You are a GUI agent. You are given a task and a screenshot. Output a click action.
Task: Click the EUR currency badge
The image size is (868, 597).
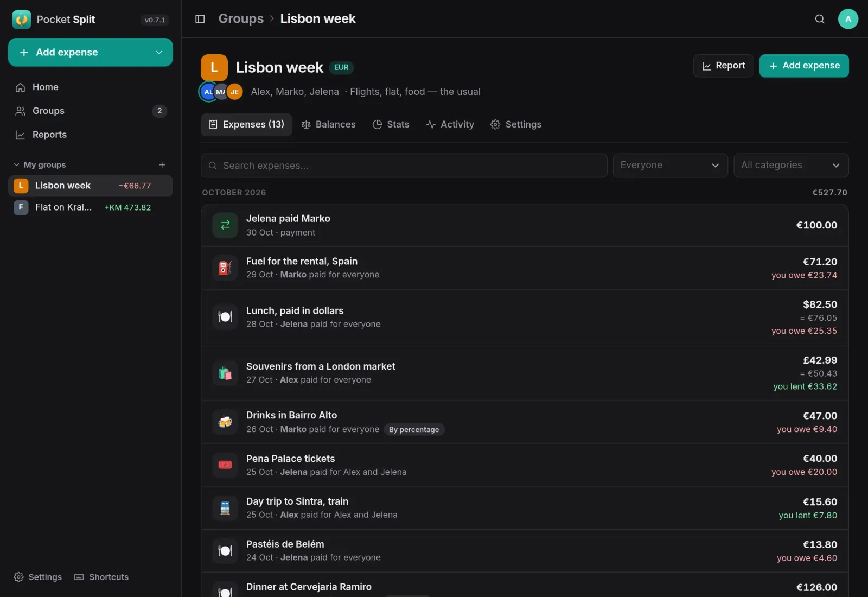tap(341, 68)
